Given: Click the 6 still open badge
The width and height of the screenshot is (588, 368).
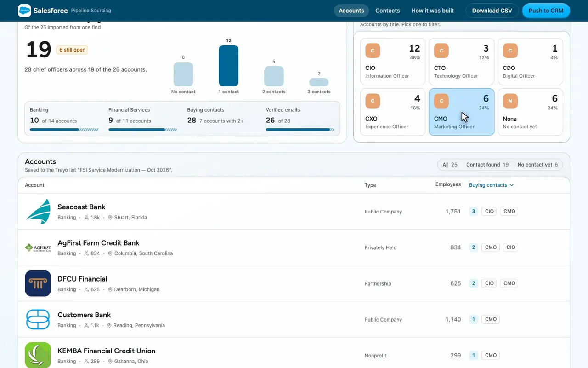Looking at the screenshot, I should click(x=72, y=50).
